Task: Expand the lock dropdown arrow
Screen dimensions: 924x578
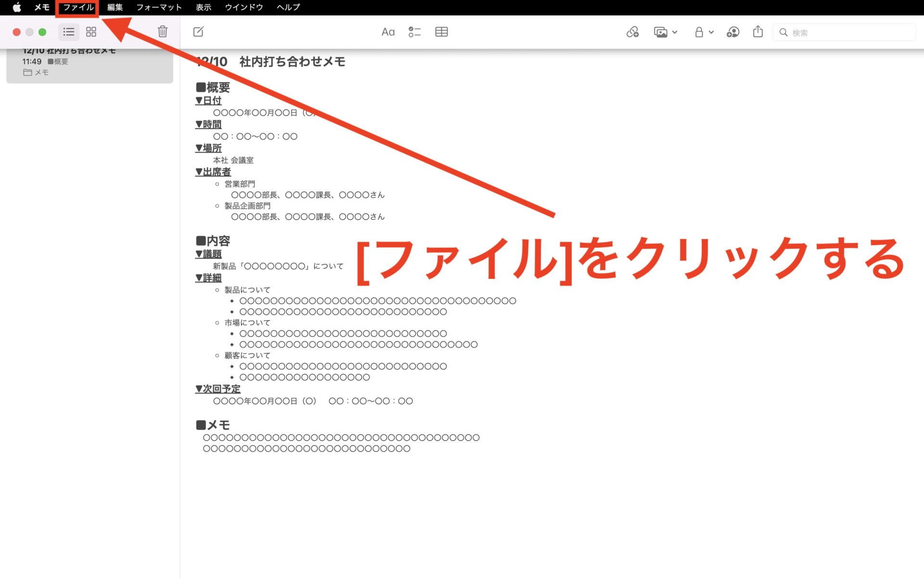Action: click(711, 32)
